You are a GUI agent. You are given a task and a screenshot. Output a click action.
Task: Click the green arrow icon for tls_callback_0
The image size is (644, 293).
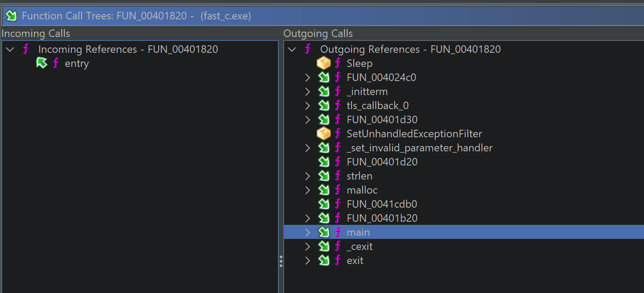click(x=324, y=106)
